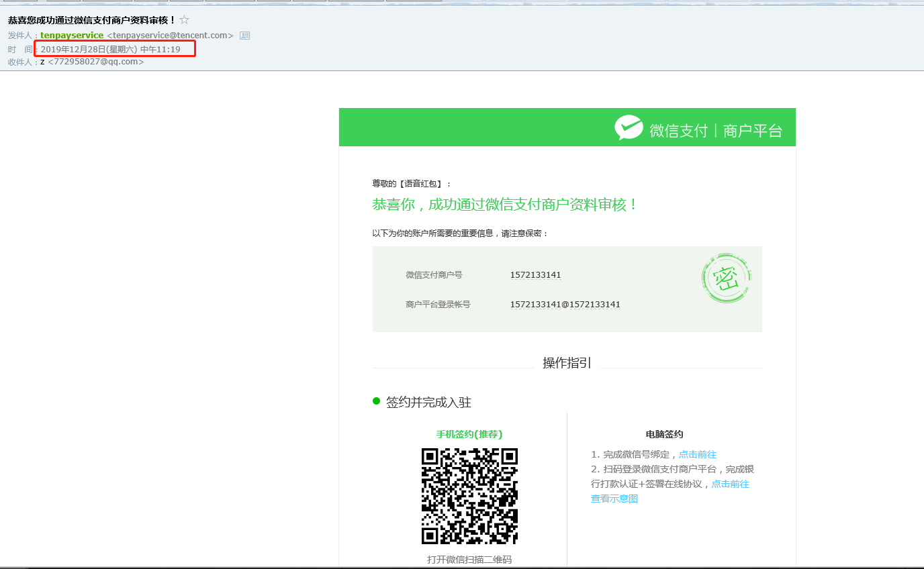
Task: Click the WeChat Pay logo in banner
Action: (629, 127)
